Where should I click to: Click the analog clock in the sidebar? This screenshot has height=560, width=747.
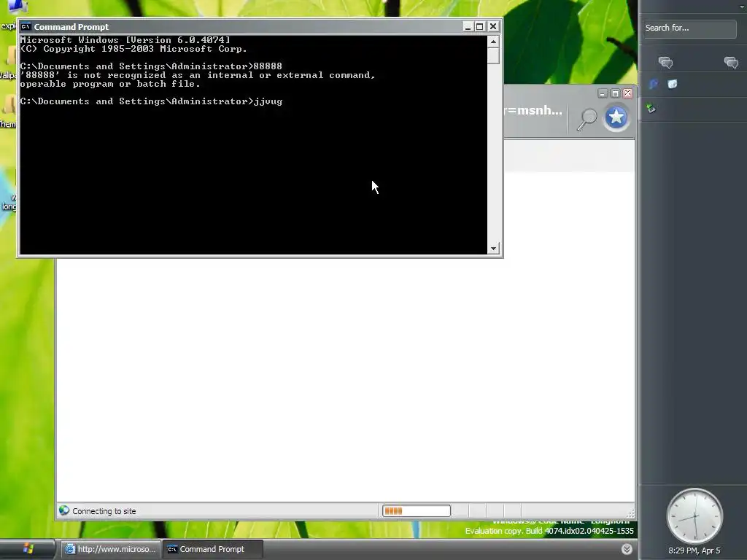694,516
